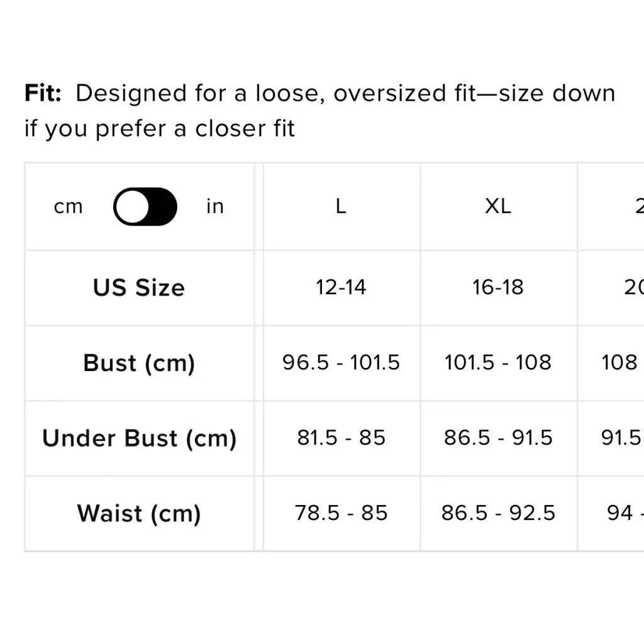Image resolution: width=644 pixels, height=644 pixels.
Task: Select the 86.5 - 91.5 under bust cell
Action: click(499, 438)
